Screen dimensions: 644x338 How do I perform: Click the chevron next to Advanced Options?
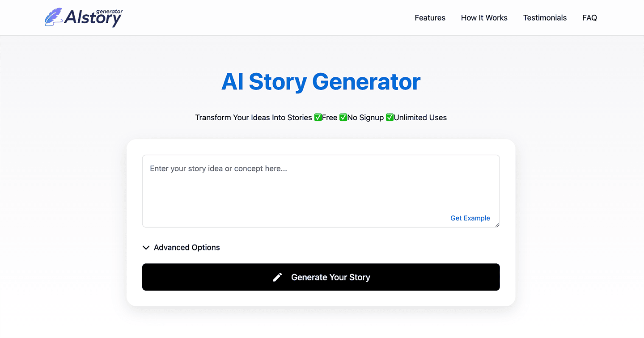(x=146, y=247)
